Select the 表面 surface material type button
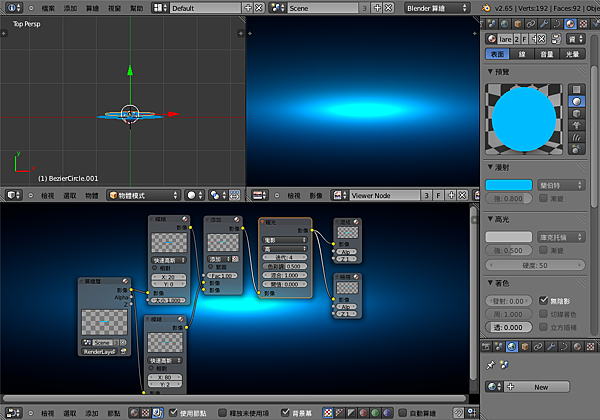The height and width of the screenshot is (420, 600). pyautogui.click(x=497, y=54)
